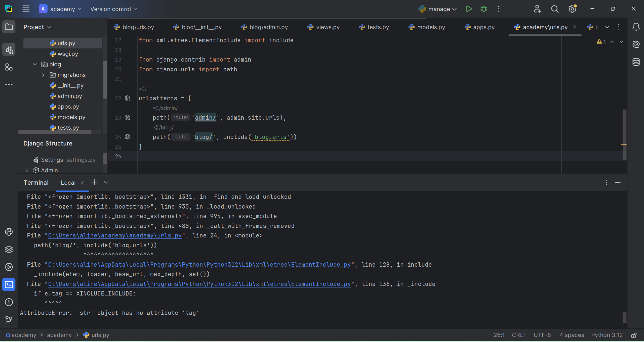Open the Database tool window
This screenshot has width=644, height=342.
coord(636,62)
